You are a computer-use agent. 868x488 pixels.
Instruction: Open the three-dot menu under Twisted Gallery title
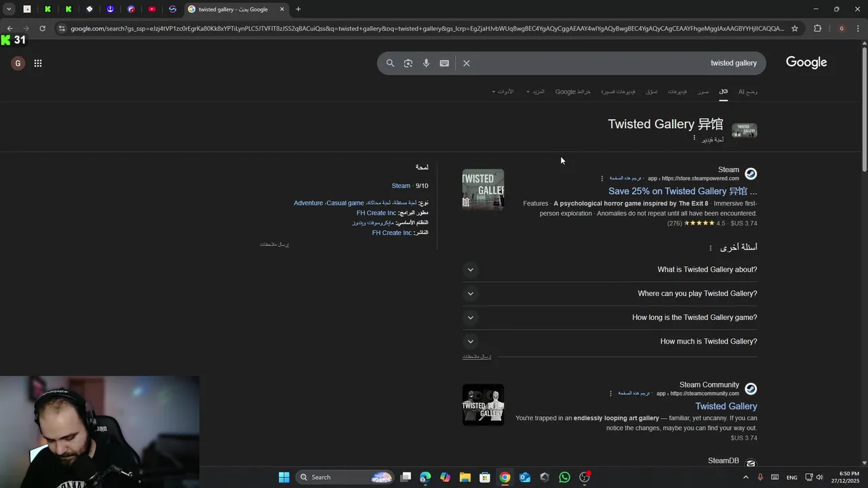(694, 138)
